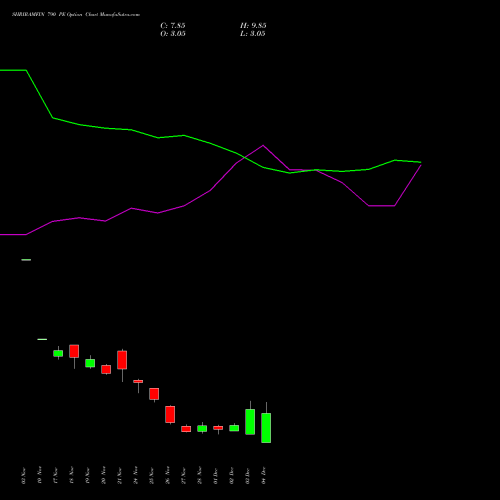Image resolution: width=500 pixels, height=500 pixels.
Task: Select the 04 Dec date label
Action: click(264, 476)
